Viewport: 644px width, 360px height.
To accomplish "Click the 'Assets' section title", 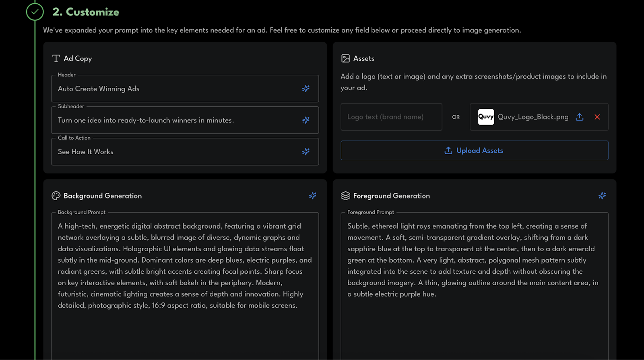I will (x=364, y=58).
